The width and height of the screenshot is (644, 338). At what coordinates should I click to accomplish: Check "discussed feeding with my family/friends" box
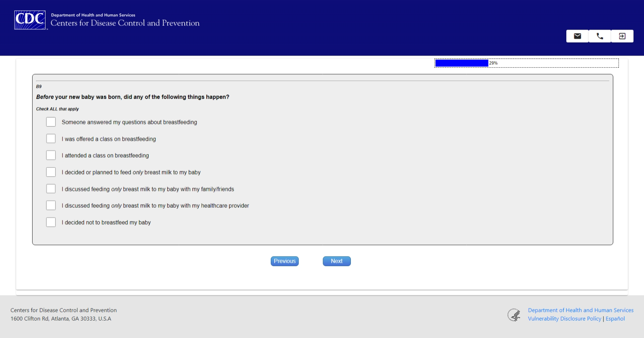[x=51, y=189]
